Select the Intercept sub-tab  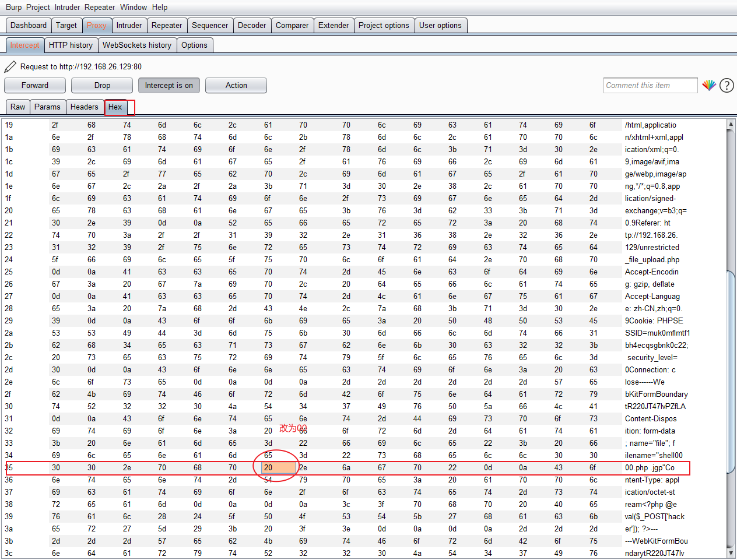coord(24,45)
